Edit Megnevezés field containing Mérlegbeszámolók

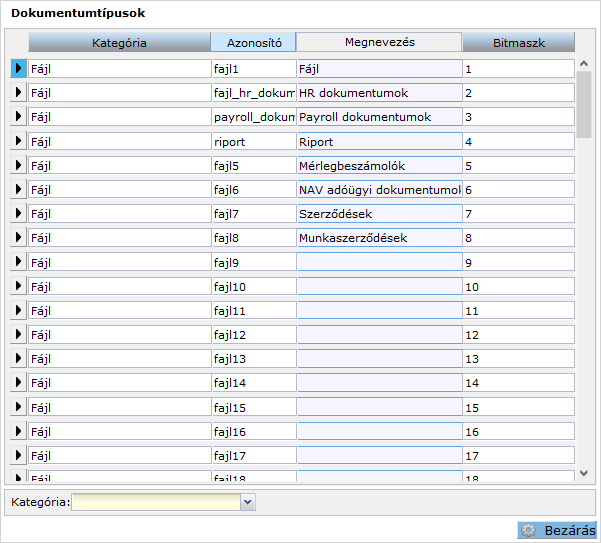[x=379, y=165]
